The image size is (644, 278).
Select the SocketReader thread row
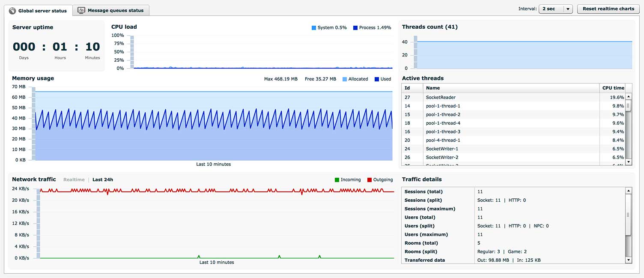[441, 97]
